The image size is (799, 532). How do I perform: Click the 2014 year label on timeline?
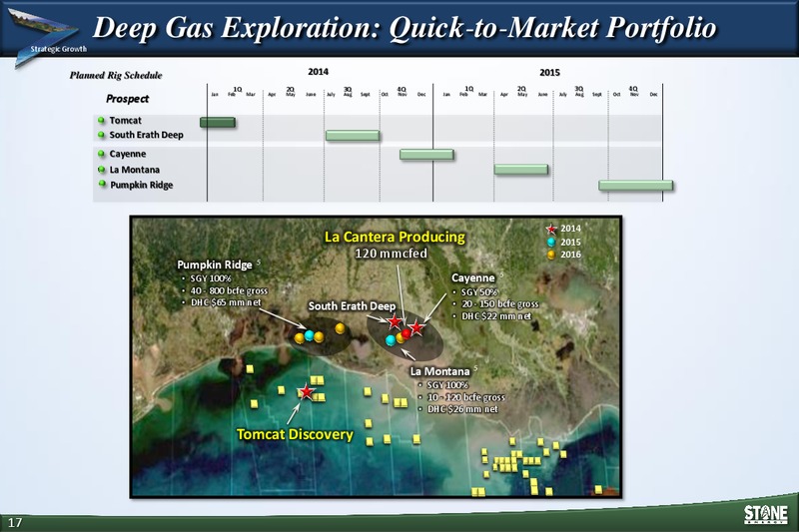[x=318, y=72]
